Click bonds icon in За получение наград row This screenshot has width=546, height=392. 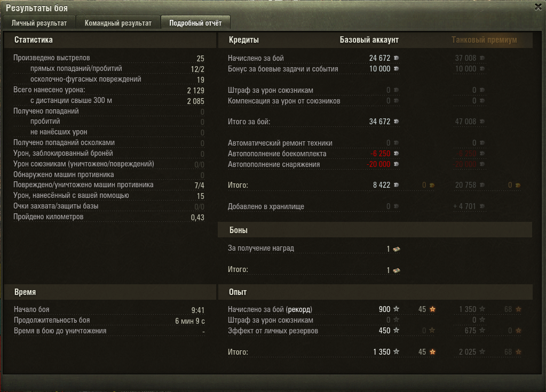(396, 249)
